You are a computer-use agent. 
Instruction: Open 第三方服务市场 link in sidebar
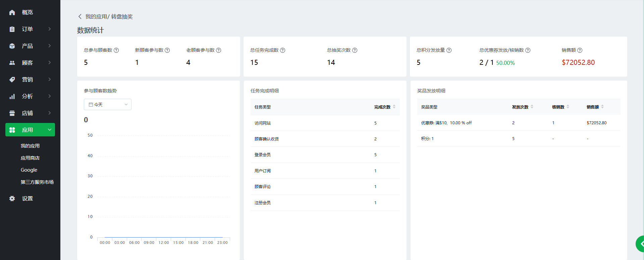(37, 182)
